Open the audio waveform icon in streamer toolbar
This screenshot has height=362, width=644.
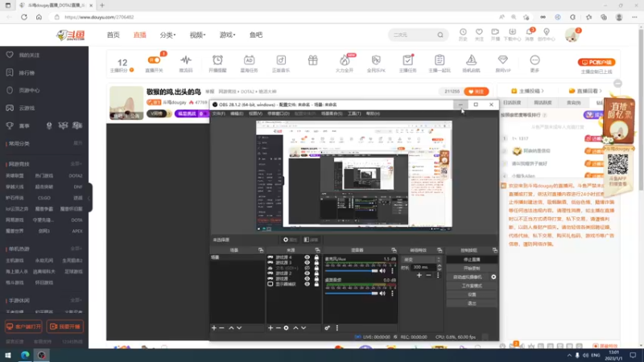tap(186, 60)
